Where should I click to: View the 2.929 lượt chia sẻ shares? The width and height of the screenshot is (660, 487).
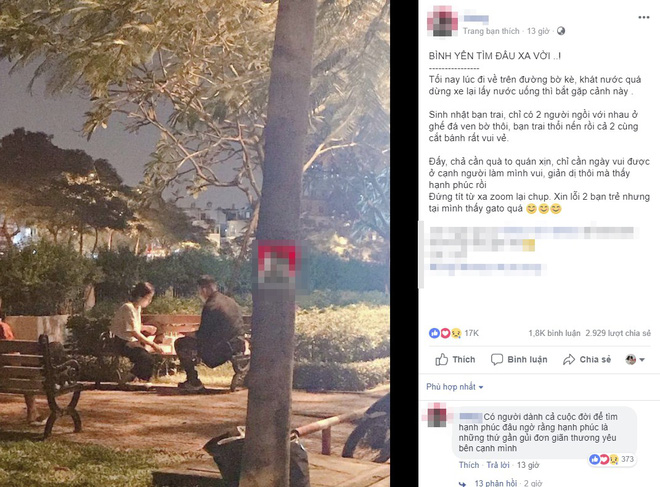click(x=618, y=333)
